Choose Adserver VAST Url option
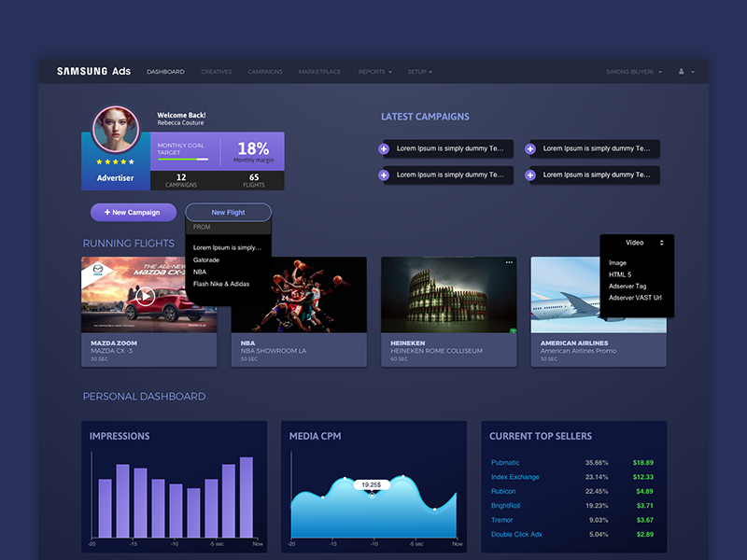 tap(635, 298)
